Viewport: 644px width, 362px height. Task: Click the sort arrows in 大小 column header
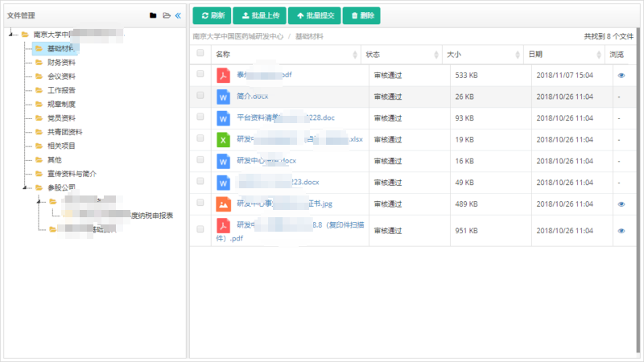point(513,55)
